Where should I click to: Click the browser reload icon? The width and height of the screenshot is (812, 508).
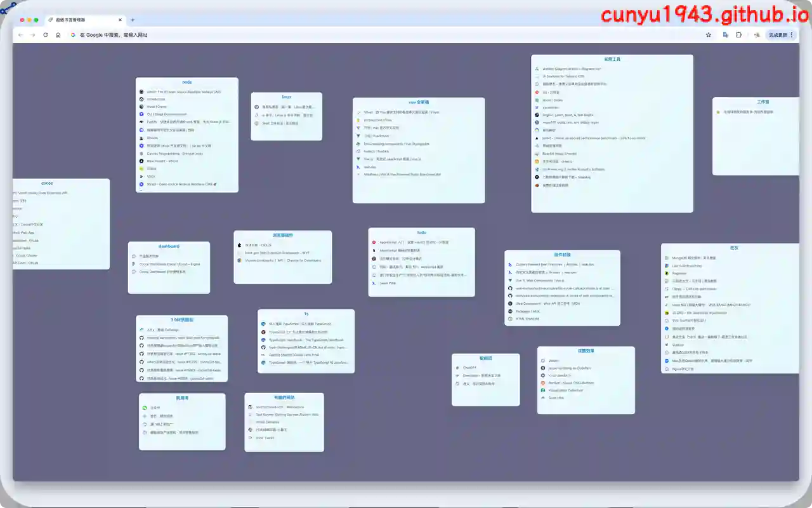[x=45, y=35]
